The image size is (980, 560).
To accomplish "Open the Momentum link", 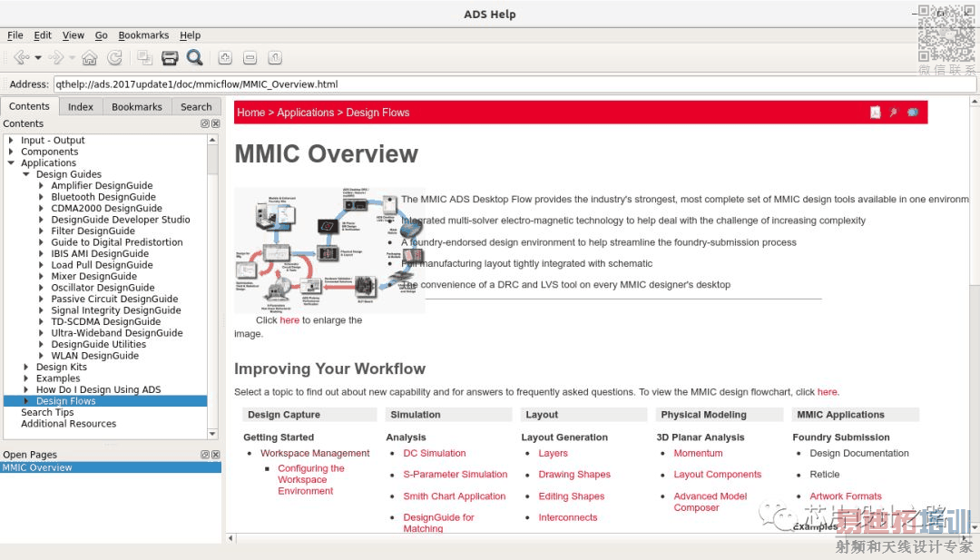I will click(698, 453).
